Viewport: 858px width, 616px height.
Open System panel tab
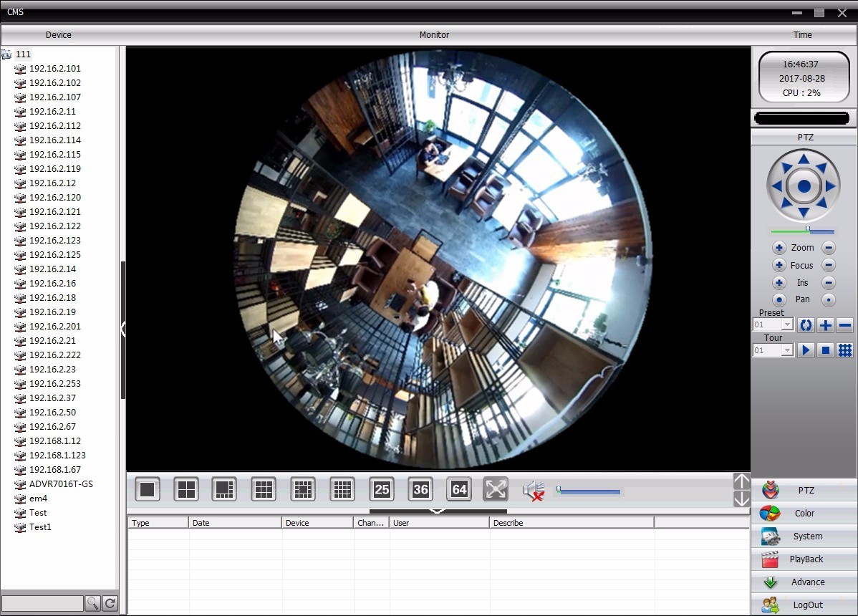coord(804,536)
